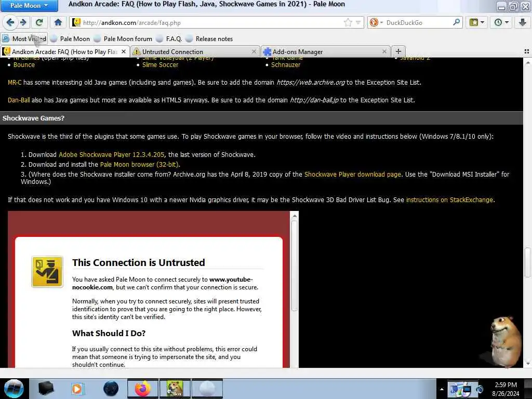Open the downloads arrow button
Screen dimensions: 532x399
point(523,22)
